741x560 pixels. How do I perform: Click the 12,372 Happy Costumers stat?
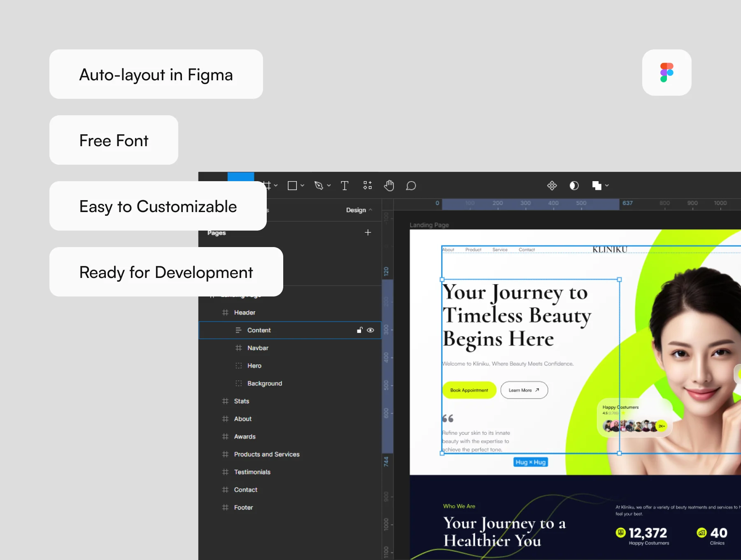[642, 536]
